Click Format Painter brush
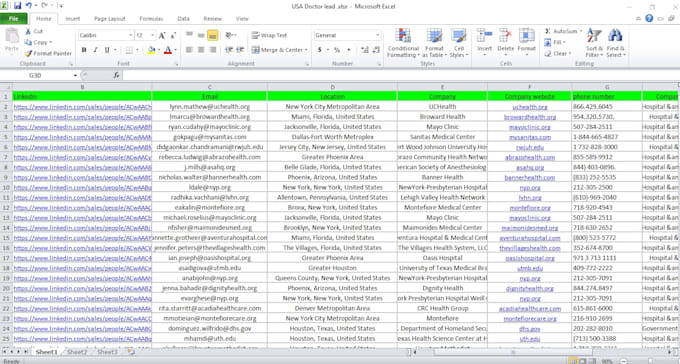The width and height of the screenshot is (680, 364). click(x=28, y=53)
